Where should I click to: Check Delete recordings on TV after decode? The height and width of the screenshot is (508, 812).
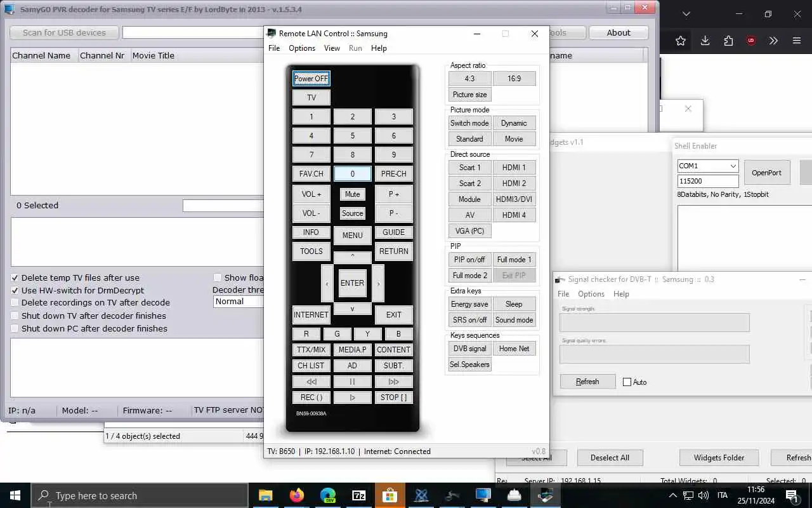15,303
